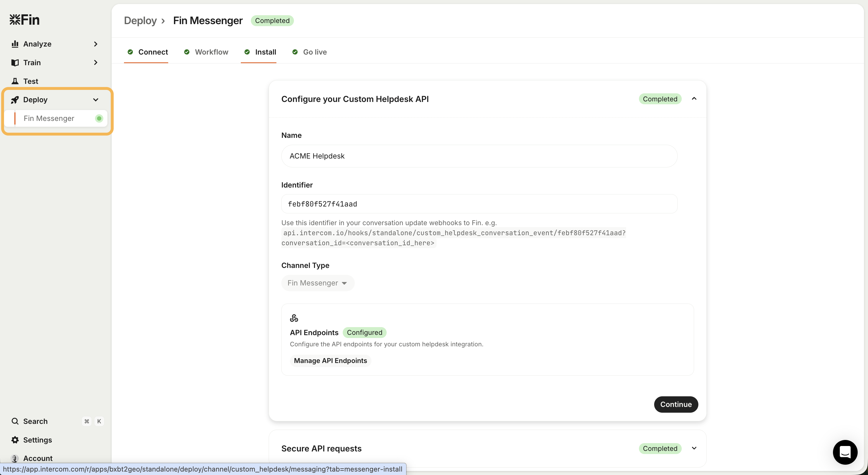Screen dimensions: 868x475
Task: Click the Test flask icon
Action: [x=15, y=81]
